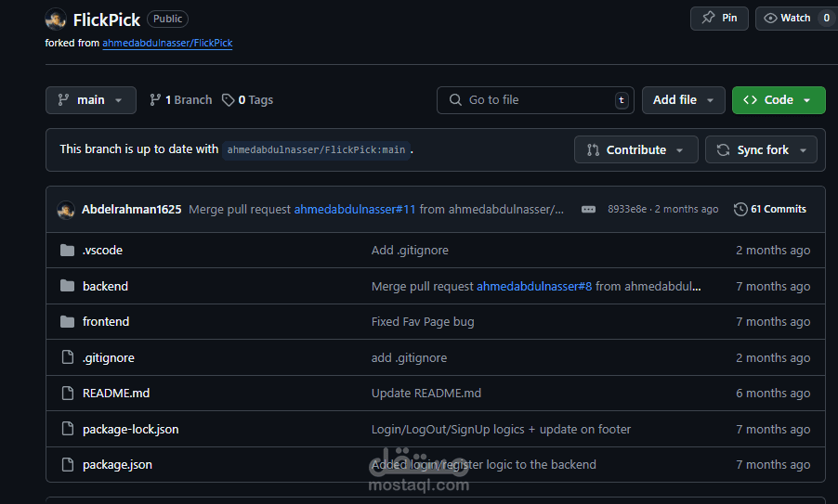The width and height of the screenshot is (838, 504).
Task: Open the 'add .gitignore' lowercase commit message
Action: pyautogui.click(x=409, y=357)
